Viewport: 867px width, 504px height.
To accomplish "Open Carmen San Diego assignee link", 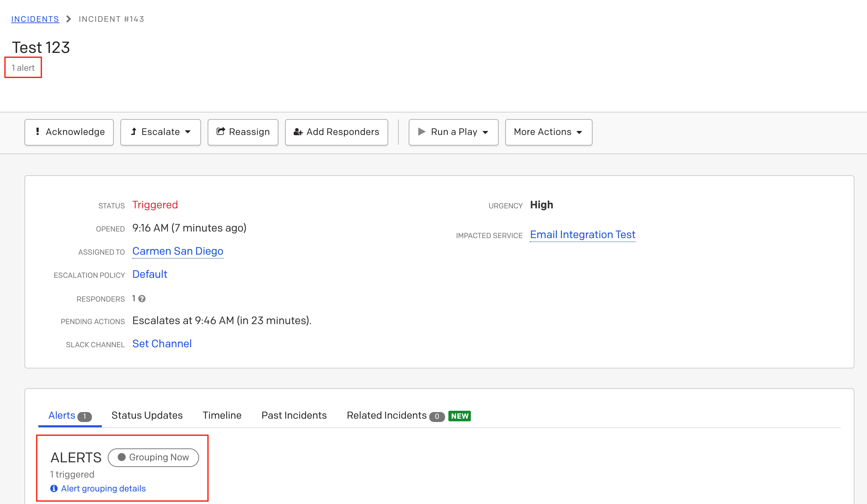I will tap(178, 251).
